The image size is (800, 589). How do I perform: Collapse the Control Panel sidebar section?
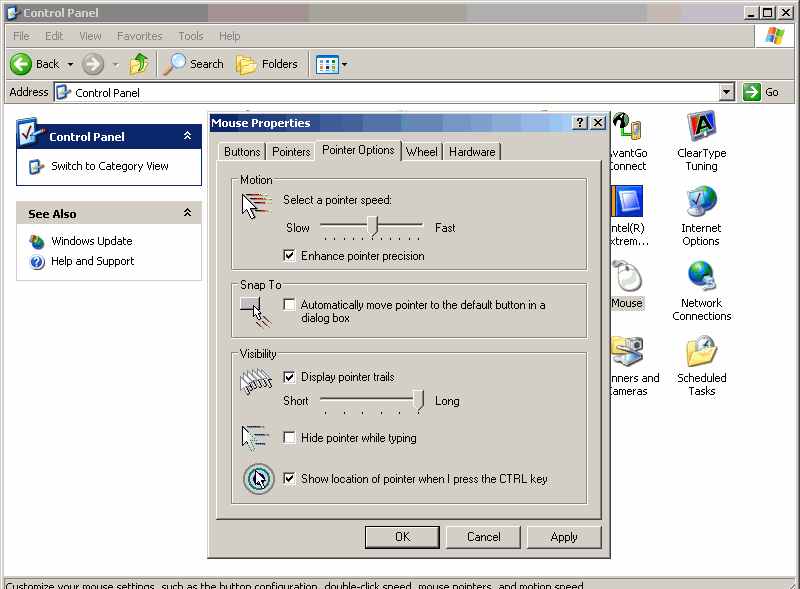(187, 136)
